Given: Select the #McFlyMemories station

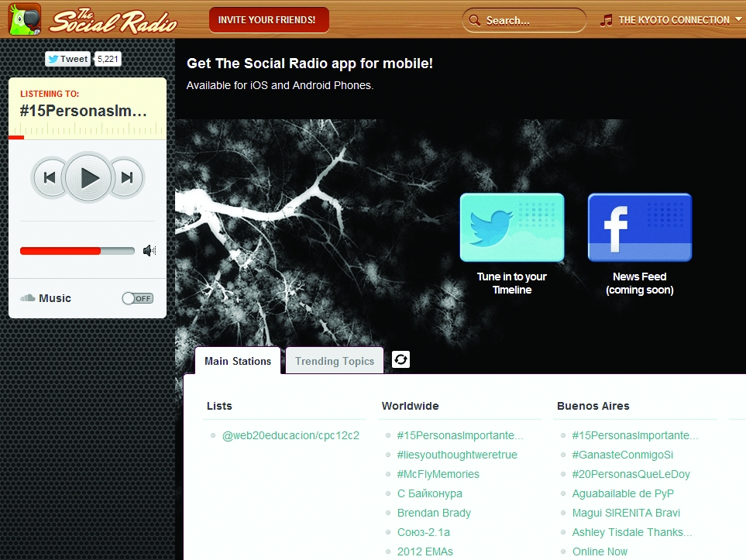Looking at the screenshot, I should 438,474.
